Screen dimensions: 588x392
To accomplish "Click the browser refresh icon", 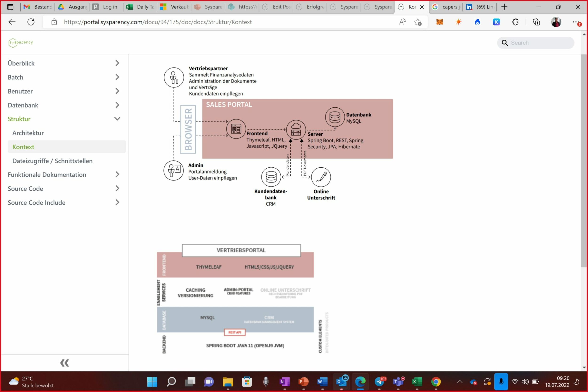I will 31,22.
